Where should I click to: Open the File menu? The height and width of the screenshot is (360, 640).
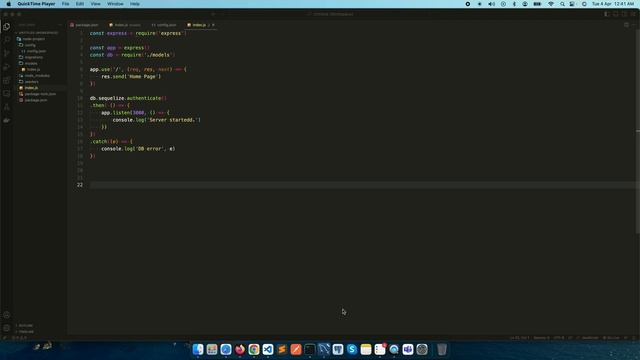(65, 4)
